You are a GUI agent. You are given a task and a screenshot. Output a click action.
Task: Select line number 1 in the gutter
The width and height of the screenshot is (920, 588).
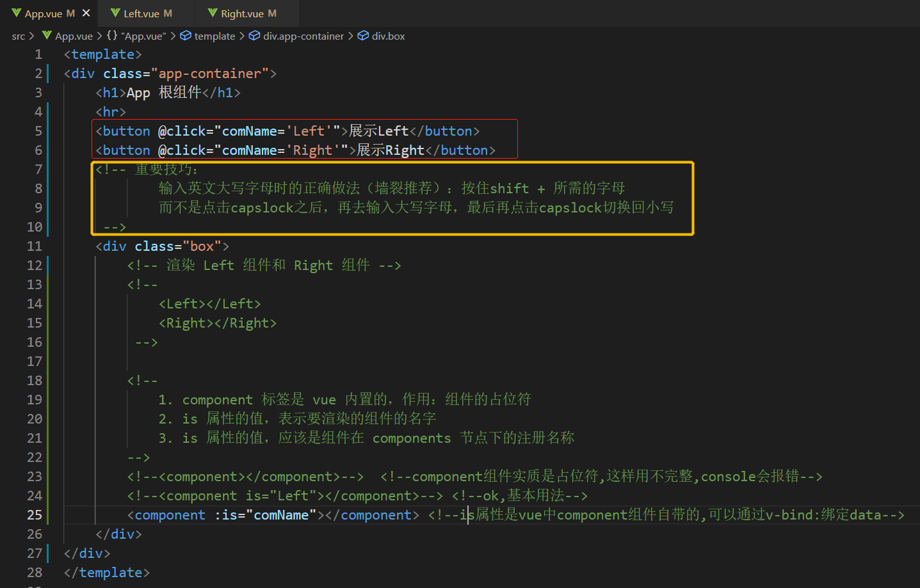38,54
